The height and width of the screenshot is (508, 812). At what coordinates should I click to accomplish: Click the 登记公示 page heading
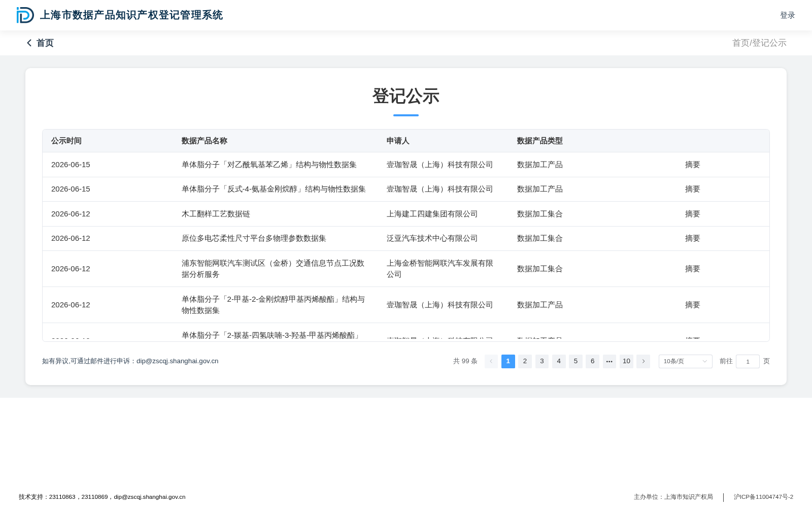(x=406, y=96)
